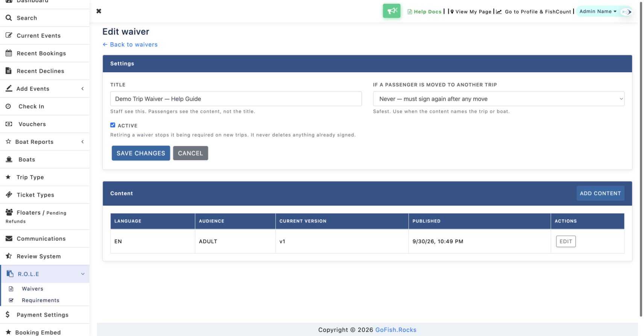Click the ACTIONS column header
The width and height of the screenshot is (644, 336).
click(587, 221)
